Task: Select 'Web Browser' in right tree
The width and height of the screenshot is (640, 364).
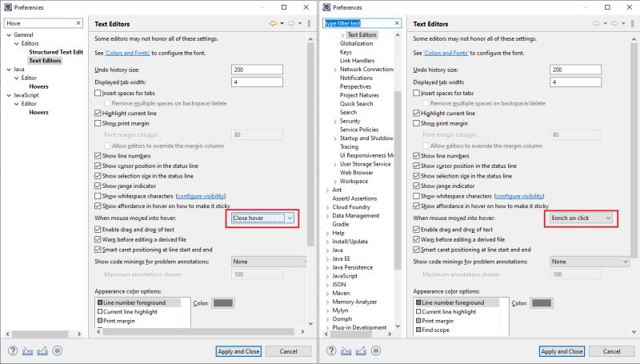Action: tap(356, 173)
